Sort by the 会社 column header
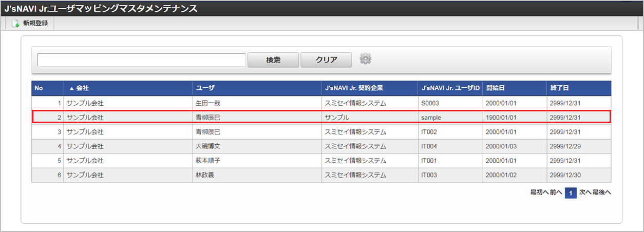This screenshot has width=644, height=232. pos(128,88)
